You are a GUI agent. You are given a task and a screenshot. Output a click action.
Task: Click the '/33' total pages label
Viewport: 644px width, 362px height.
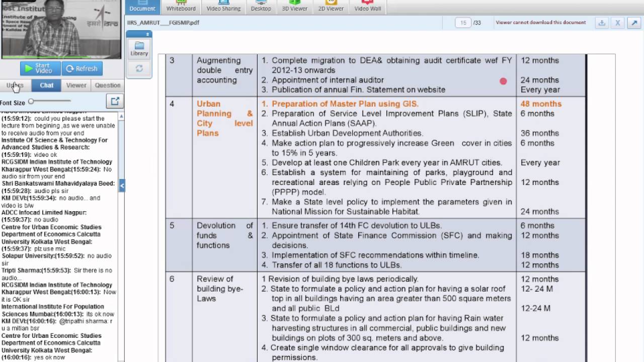[477, 23]
